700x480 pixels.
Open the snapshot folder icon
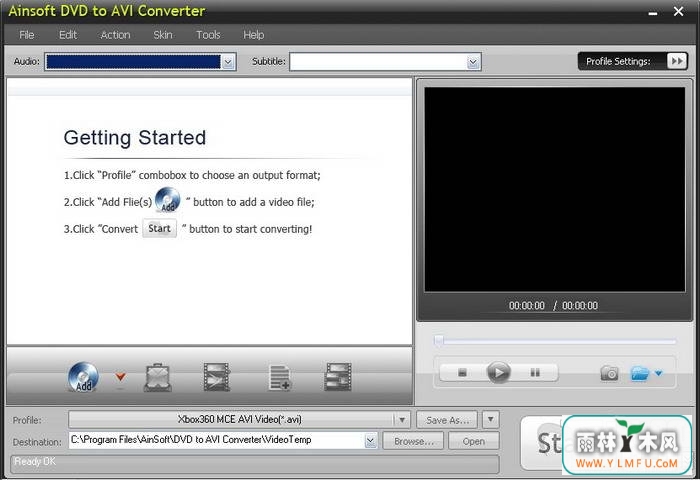(640, 373)
